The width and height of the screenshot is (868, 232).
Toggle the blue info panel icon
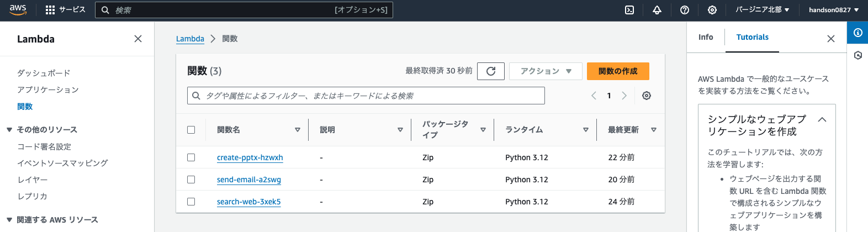858,33
